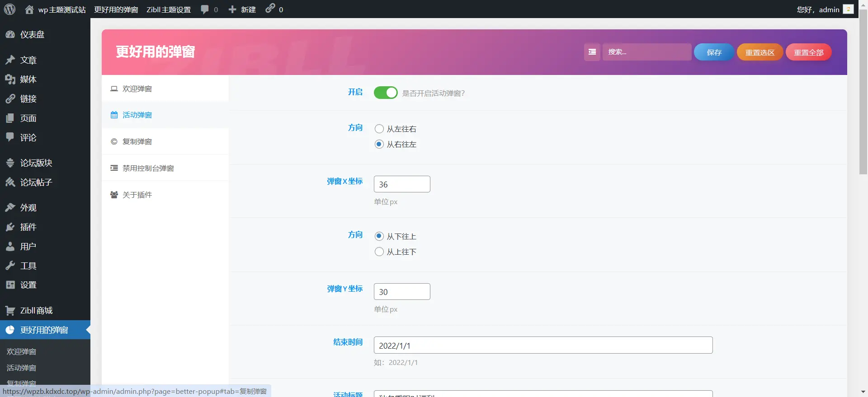868x397 pixels.
Task: Switch to the 复制弹窗 tab
Action: tap(137, 142)
